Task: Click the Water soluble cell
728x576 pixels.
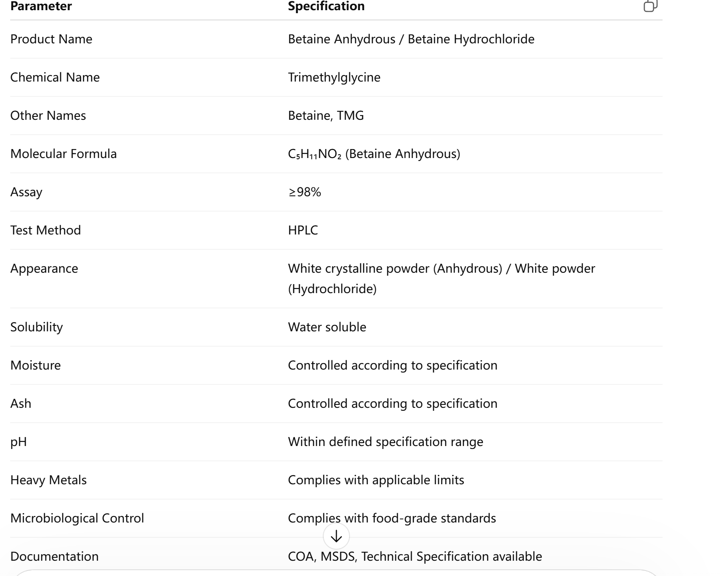Action: [327, 327]
